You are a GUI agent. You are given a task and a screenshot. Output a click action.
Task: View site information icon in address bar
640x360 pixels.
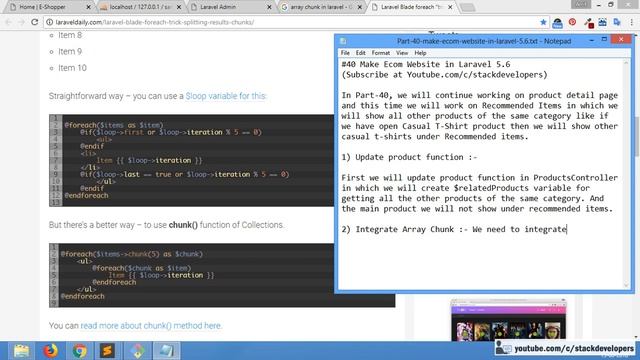[x=49, y=22]
